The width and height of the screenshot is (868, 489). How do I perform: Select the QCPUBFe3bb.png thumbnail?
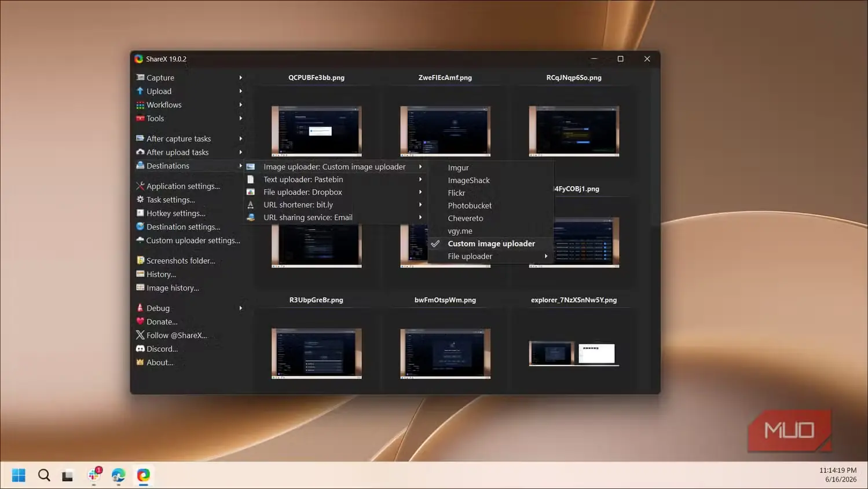click(317, 131)
